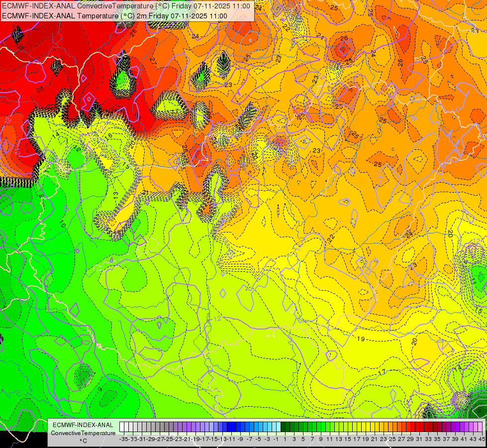
Task: Click legend scale value '41'
Action: point(464,439)
